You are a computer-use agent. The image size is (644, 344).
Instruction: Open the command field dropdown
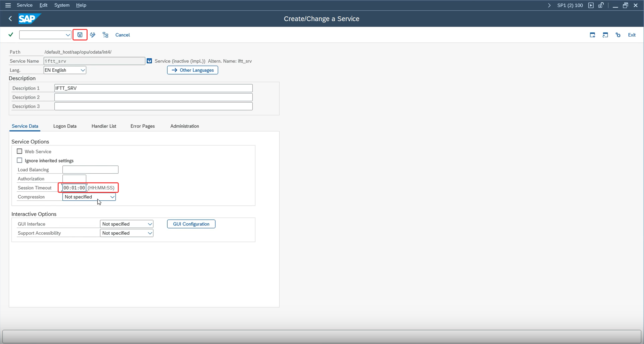pos(68,35)
